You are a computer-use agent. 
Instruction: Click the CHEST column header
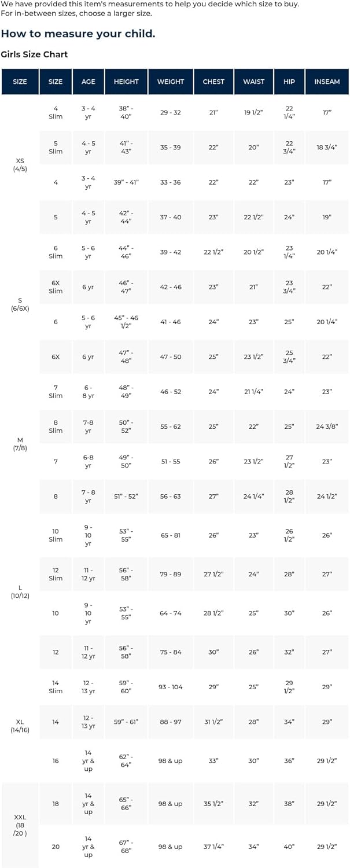[x=213, y=82]
